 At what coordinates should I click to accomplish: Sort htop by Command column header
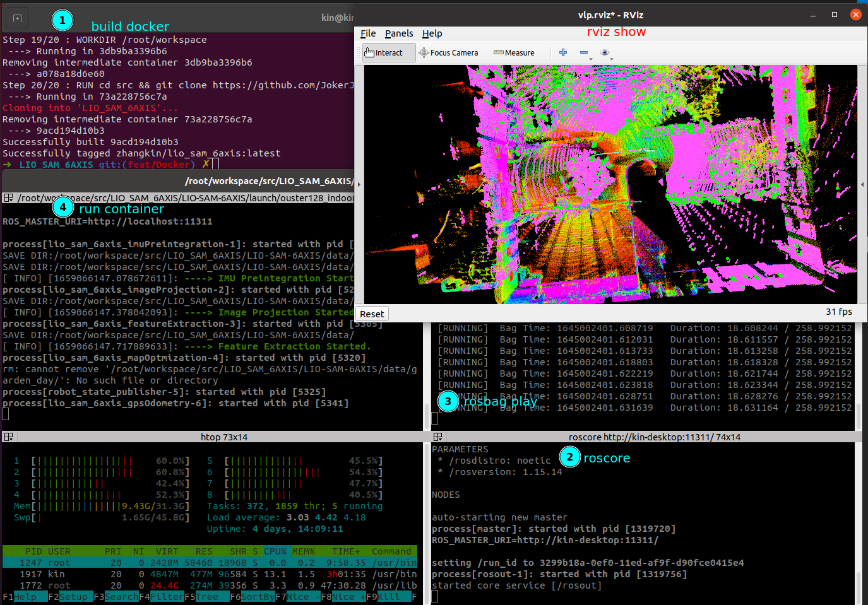pyautogui.click(x=391, y=551)
